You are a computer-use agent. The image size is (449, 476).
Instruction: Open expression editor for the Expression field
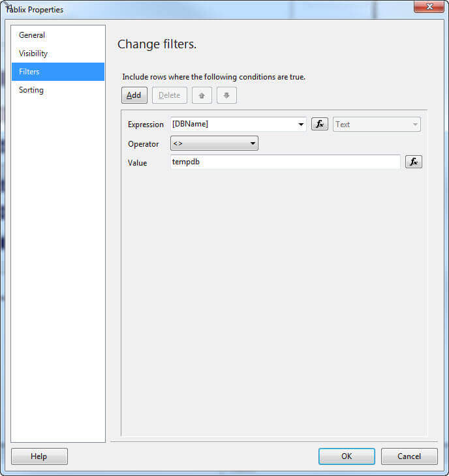coord(320,124)
